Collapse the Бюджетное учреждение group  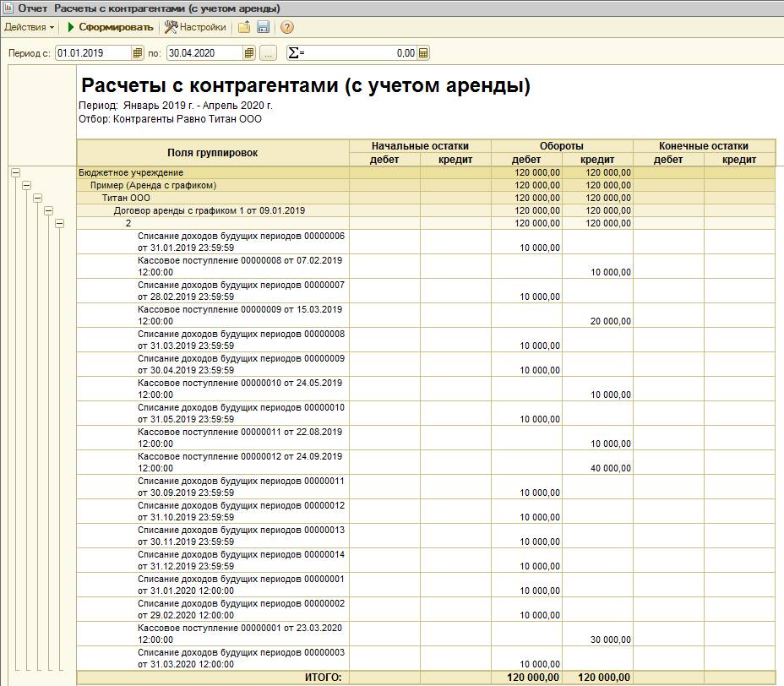pyautogui.click(x=15, y=172)
